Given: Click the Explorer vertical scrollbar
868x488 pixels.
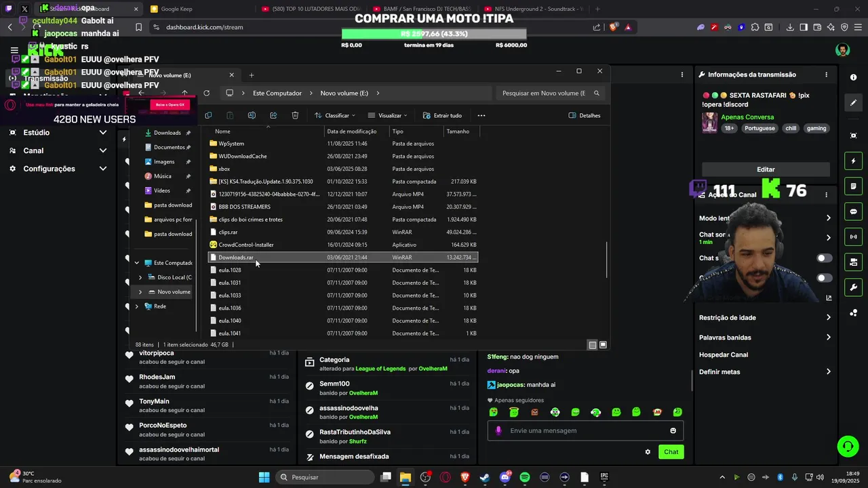Looking at the screenshot, I should click(606, 260).
